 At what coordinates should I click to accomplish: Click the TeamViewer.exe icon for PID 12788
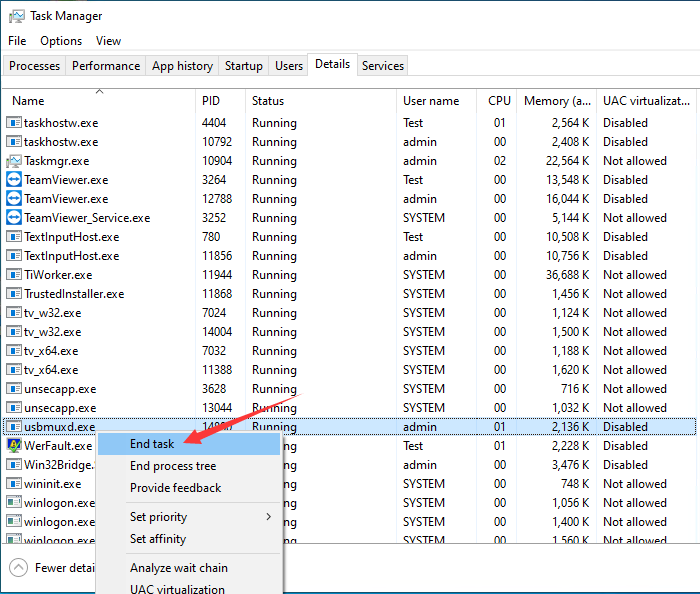pyautogui.click(x=14, y=199)
